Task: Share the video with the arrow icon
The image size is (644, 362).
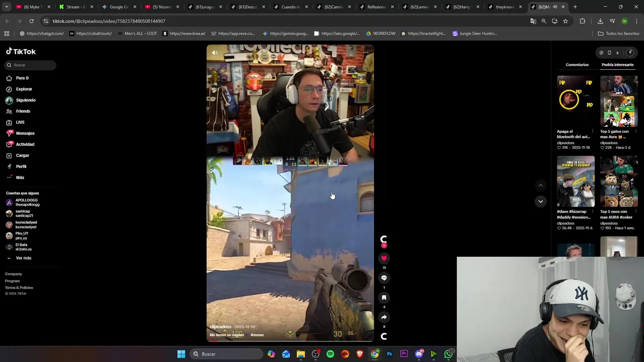Action: tap(384, 317)
